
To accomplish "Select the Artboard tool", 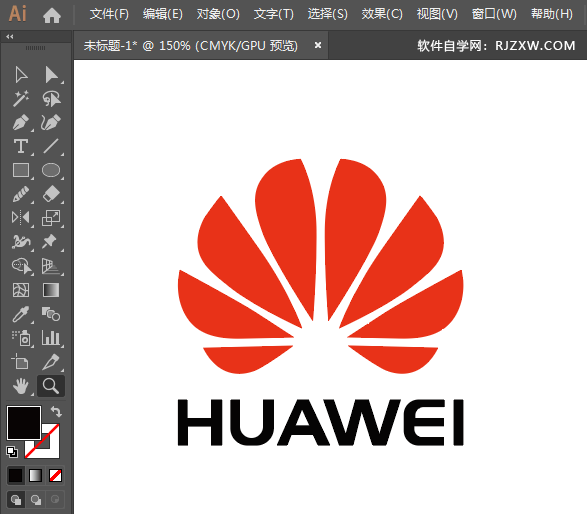I will click(20, 362).
